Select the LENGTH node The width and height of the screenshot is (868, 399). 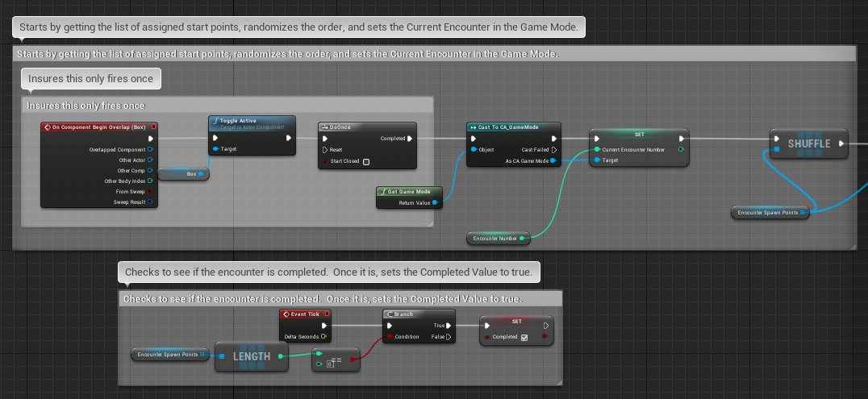point(252,356)
